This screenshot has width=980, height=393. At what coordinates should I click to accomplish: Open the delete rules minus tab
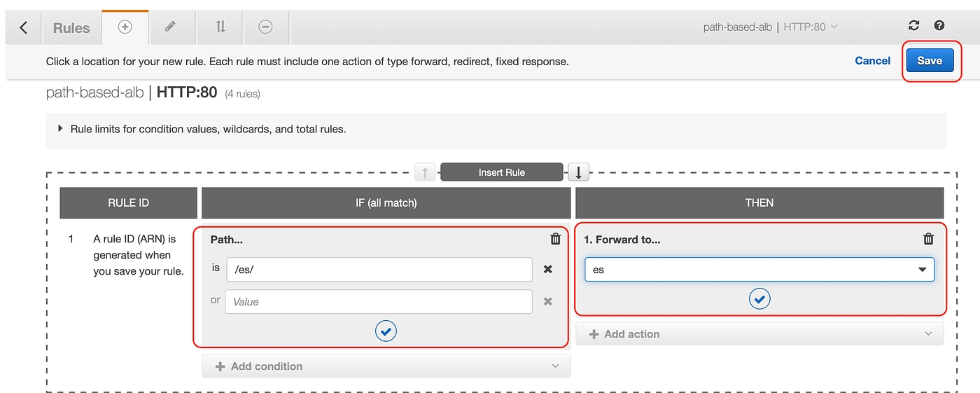[265, 27]
